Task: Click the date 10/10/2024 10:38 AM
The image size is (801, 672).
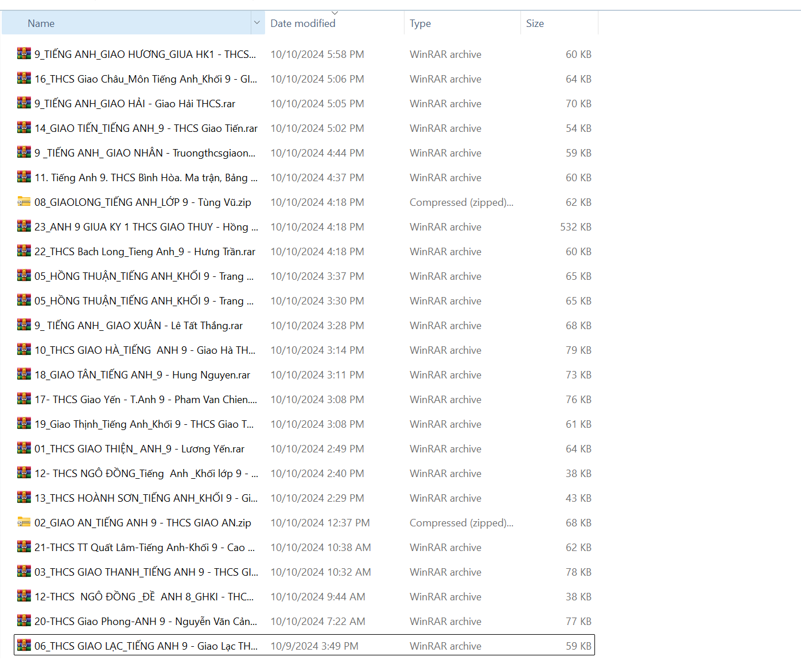Action: tap(321, 548)
